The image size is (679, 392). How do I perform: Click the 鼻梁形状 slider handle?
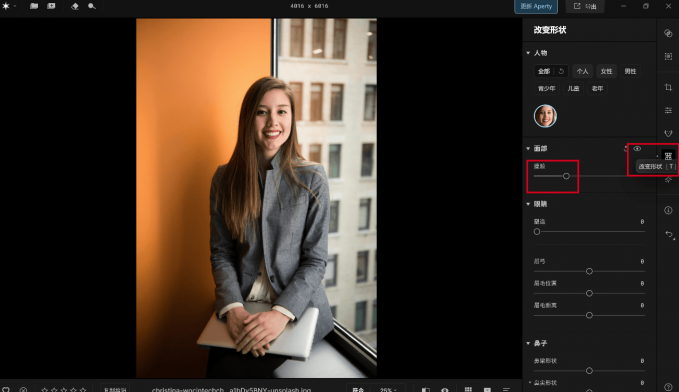pyautogui.click(x=589, y=371)
